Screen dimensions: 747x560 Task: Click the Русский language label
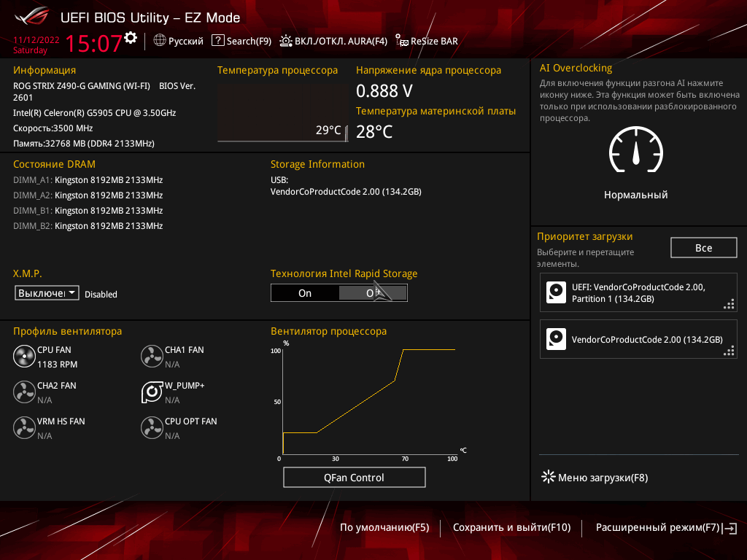point(186,41)
